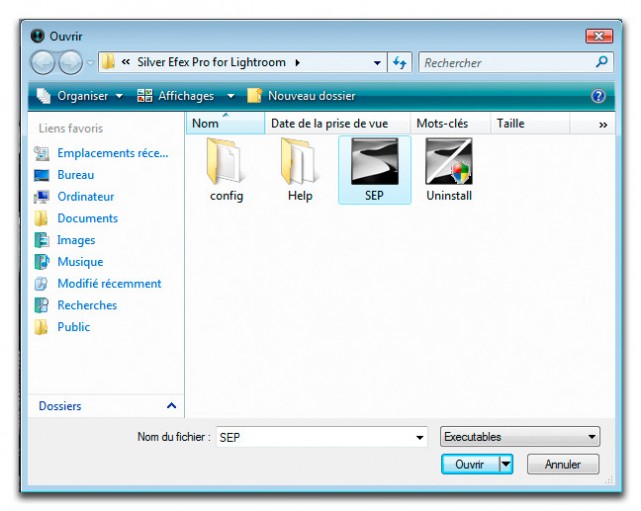Viewport: 641px width, 511px height.
Task: Click the Ordinateur computer icon
Action: [41, 197]
